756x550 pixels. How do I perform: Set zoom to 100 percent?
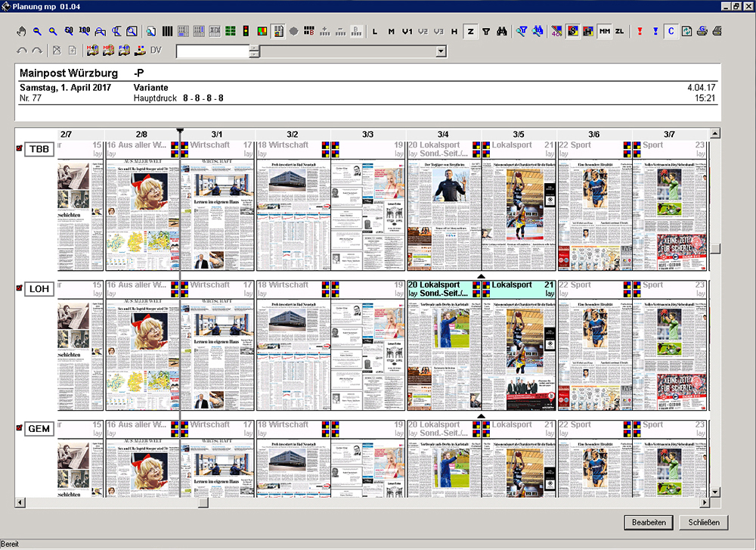pyautogui.click(x=85, y=31)
